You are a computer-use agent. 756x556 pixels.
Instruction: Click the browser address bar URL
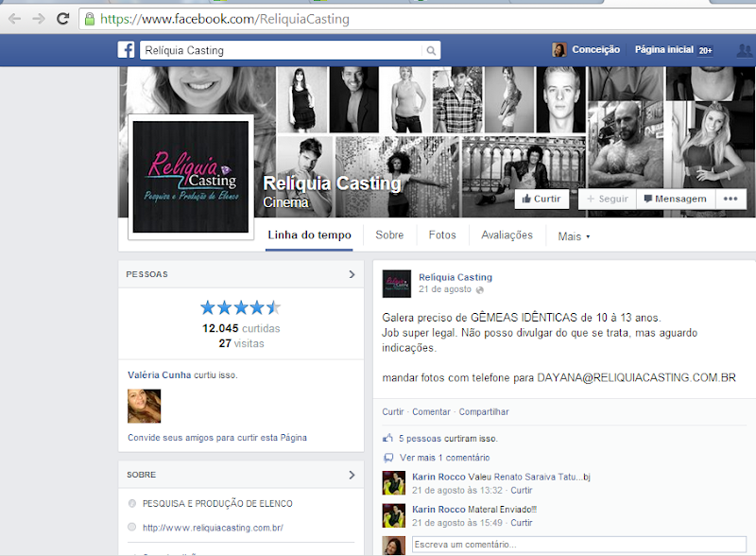[225, 19]
